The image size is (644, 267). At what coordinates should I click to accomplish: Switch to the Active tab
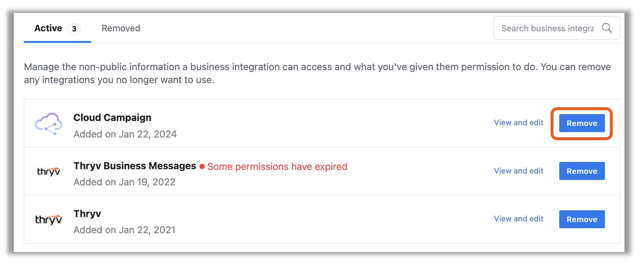coord(48,28)
